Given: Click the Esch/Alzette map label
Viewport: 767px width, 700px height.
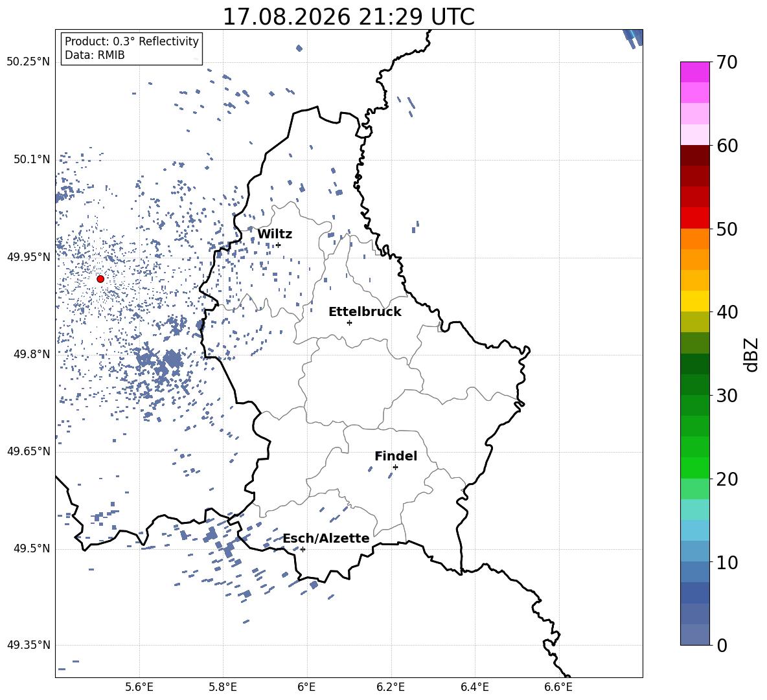Looking at the screenshot, I should click(326, 538).
